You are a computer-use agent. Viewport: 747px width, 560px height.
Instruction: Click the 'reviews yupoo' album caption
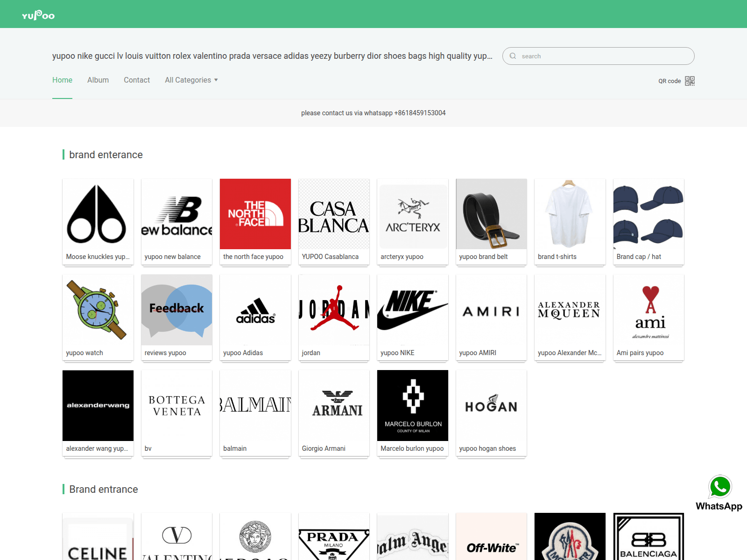coord(165,353)
